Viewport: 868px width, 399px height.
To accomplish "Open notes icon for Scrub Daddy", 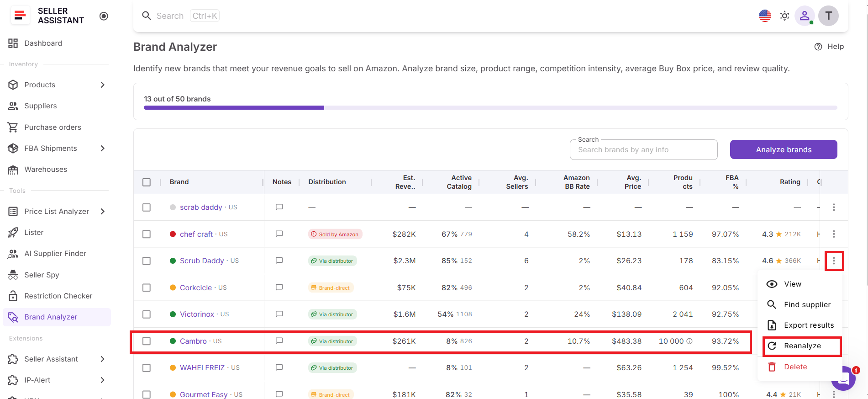I will [x=279, y=261].
